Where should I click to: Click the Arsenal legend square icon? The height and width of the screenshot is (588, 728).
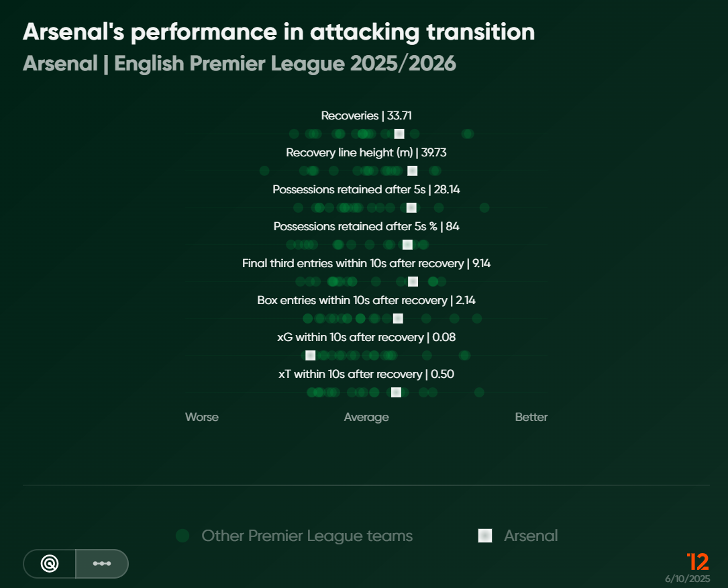[485, 536]
